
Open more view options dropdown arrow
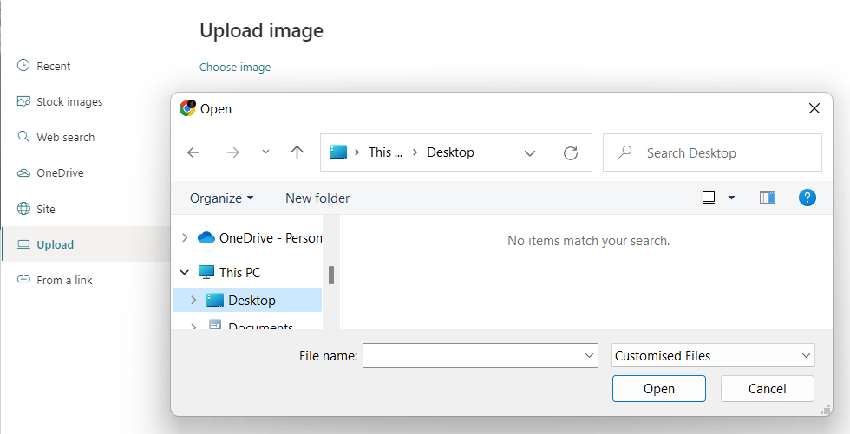point(731,198)
